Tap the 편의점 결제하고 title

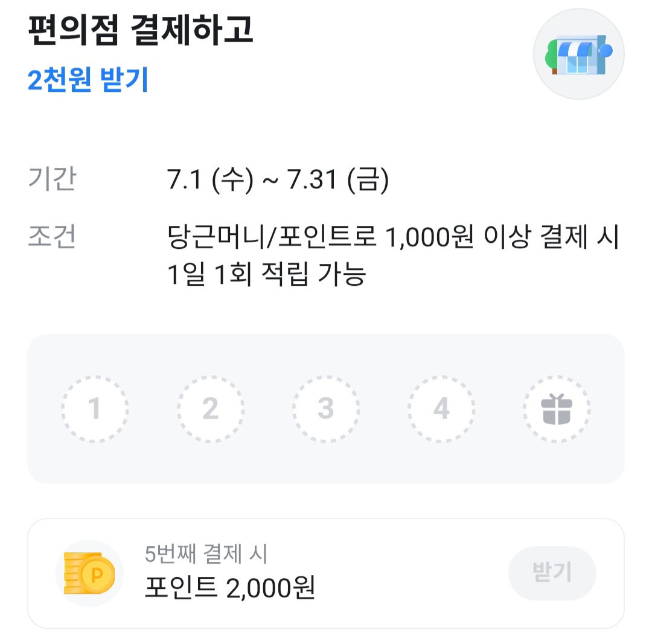[141, 30]
